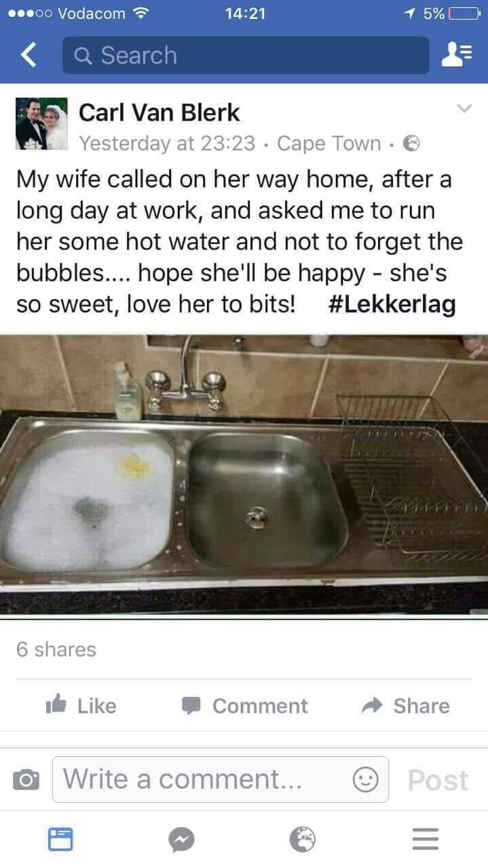Open the emoji smiley picker
The height and width of the screenshot is (868, 488).
click(x=364, y=780)
